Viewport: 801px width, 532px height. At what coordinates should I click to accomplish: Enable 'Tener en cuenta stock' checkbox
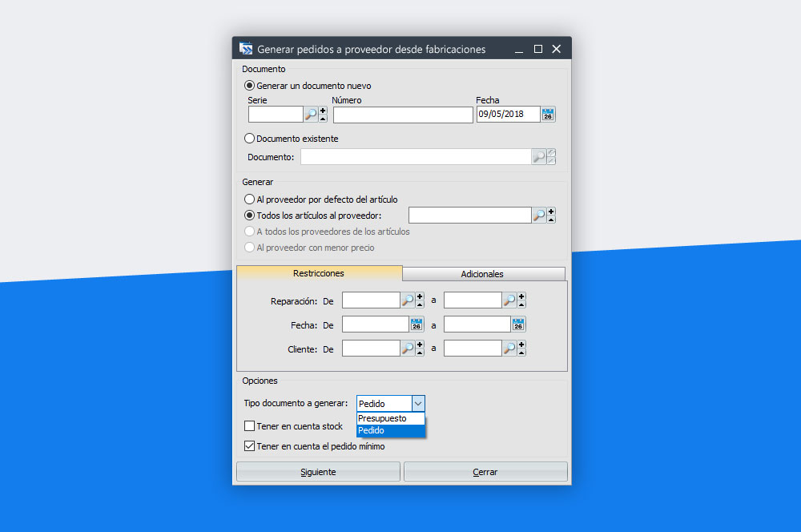(x=250, y=426)
